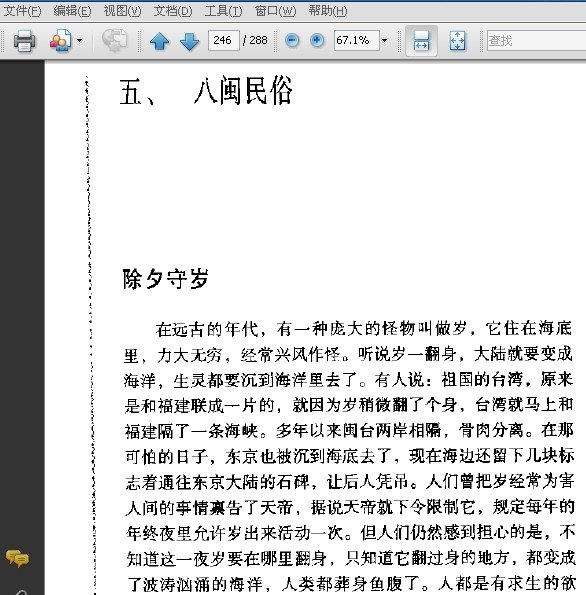Open the 编辑(E) menu
586x595 pixels.
click(x=72, y=11)
